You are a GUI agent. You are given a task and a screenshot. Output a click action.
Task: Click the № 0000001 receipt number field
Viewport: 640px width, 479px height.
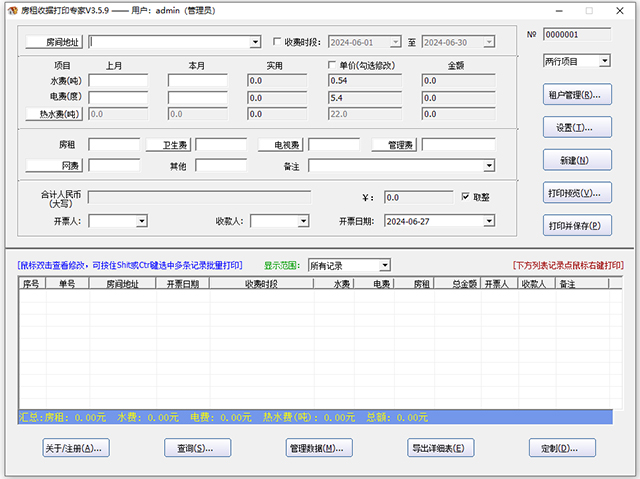577,35
